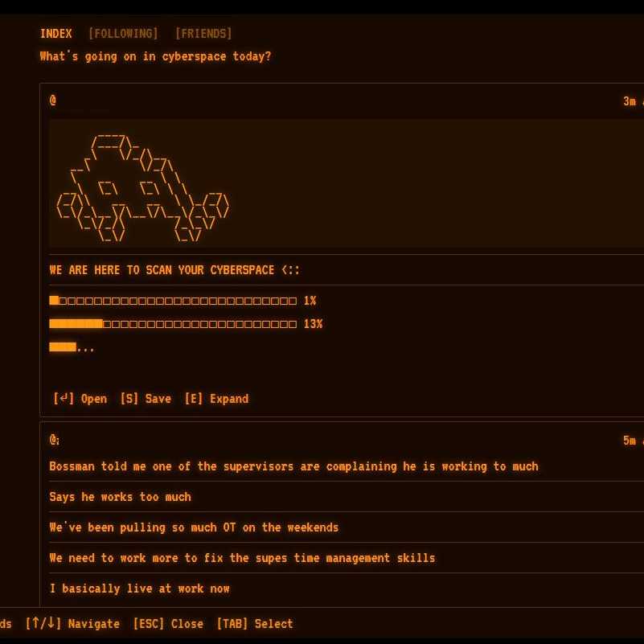Viewport: 644px width, 644px height.
Task: Click [TAB] Select in the footer bar
Action: 254,624
